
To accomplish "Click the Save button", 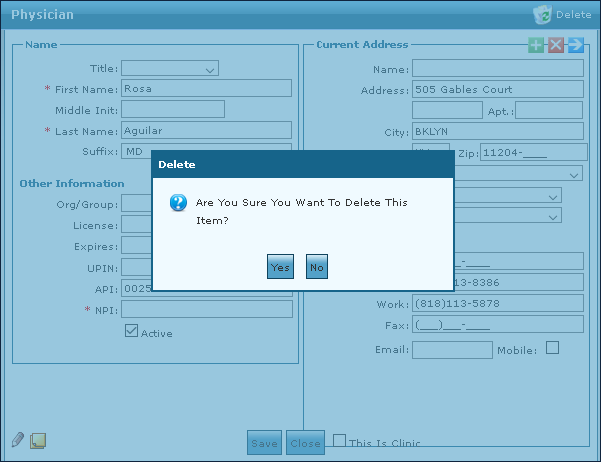I will click(265, 443).
